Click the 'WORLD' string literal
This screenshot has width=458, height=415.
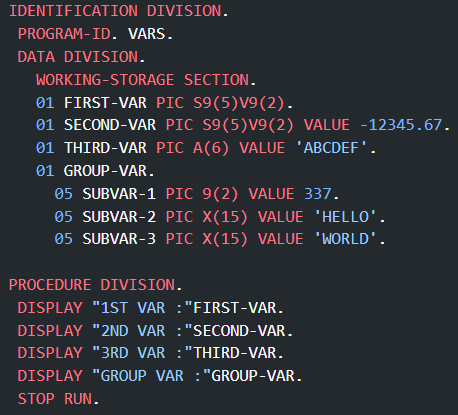click(x=345, y=239)
